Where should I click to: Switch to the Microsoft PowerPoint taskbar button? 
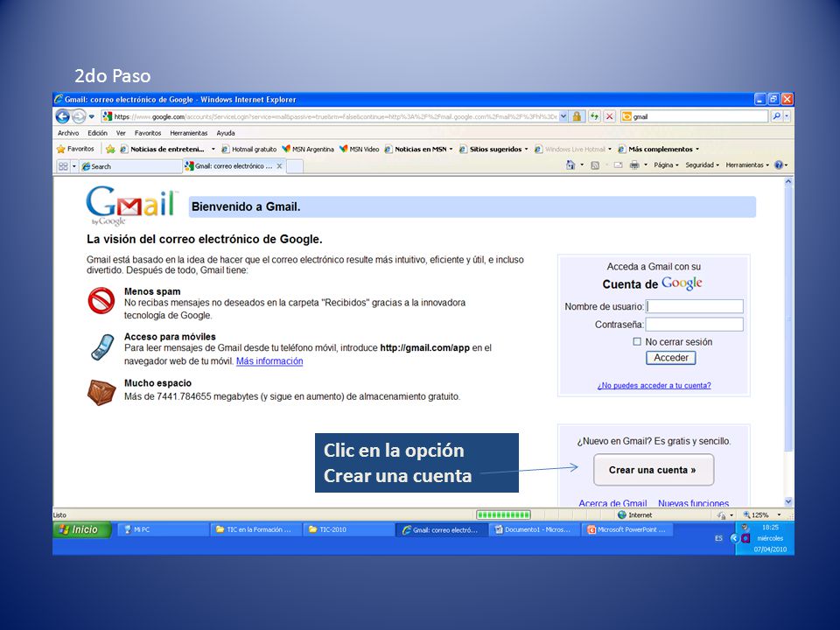(626, 529)
